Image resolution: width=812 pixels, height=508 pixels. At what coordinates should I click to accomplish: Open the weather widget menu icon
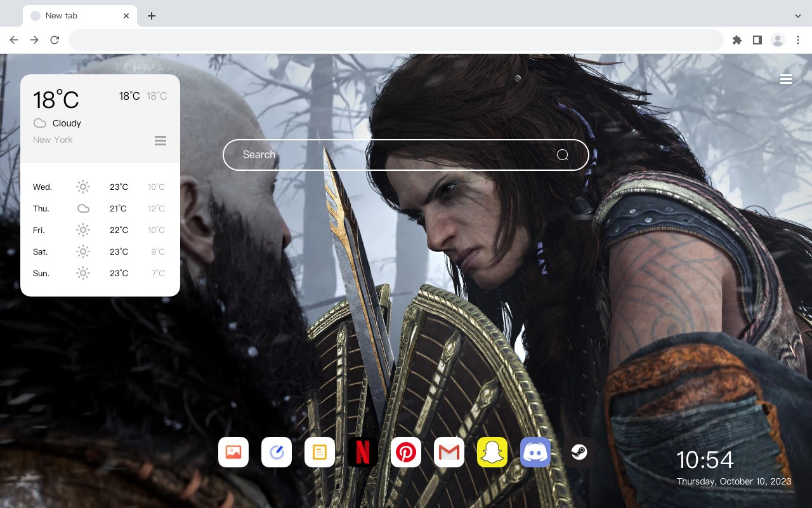pyautogui.click(x=160, y=140)
